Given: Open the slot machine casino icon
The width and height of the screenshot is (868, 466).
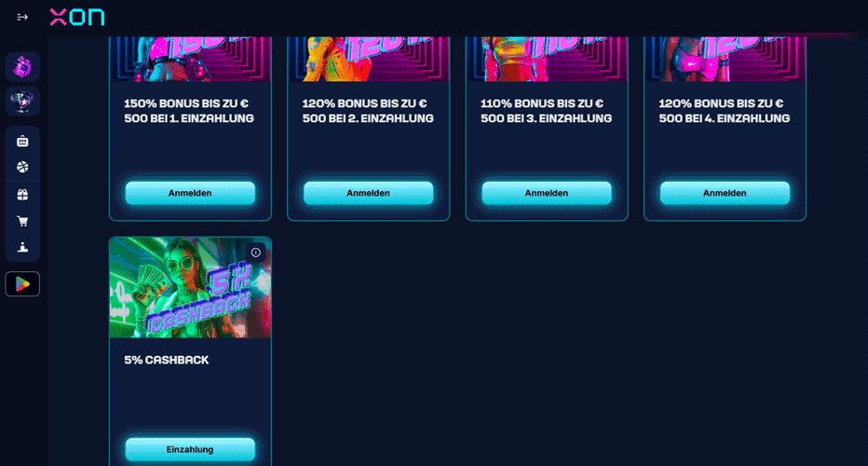Looking at the screenshot, I should coord(22,142).
